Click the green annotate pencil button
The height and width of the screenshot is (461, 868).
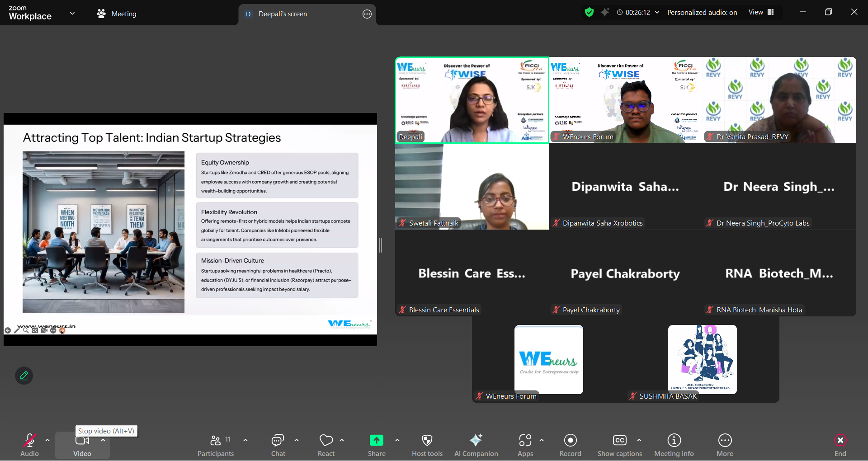(x=24, y=376)
